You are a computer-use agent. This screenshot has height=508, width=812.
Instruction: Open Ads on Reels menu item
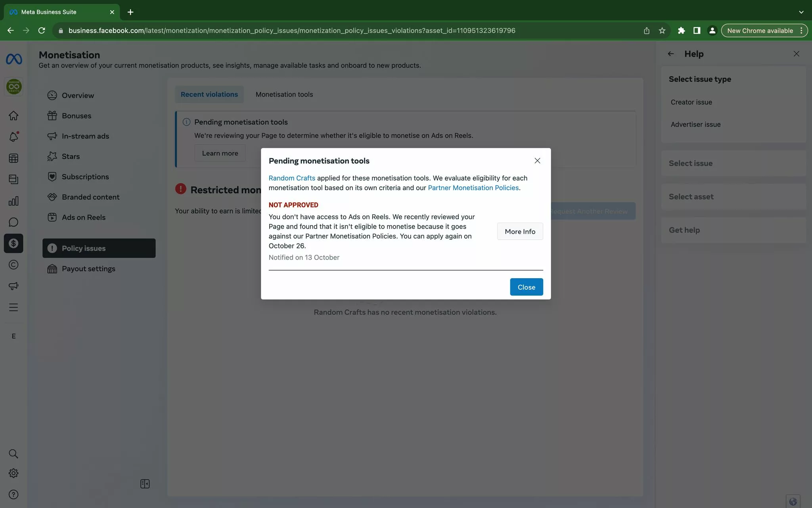pyautogui.click(x=99, y=217)
